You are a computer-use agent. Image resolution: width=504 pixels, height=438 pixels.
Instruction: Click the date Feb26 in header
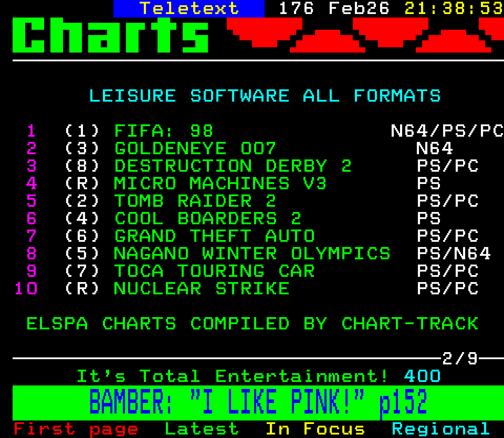point(359,8)
